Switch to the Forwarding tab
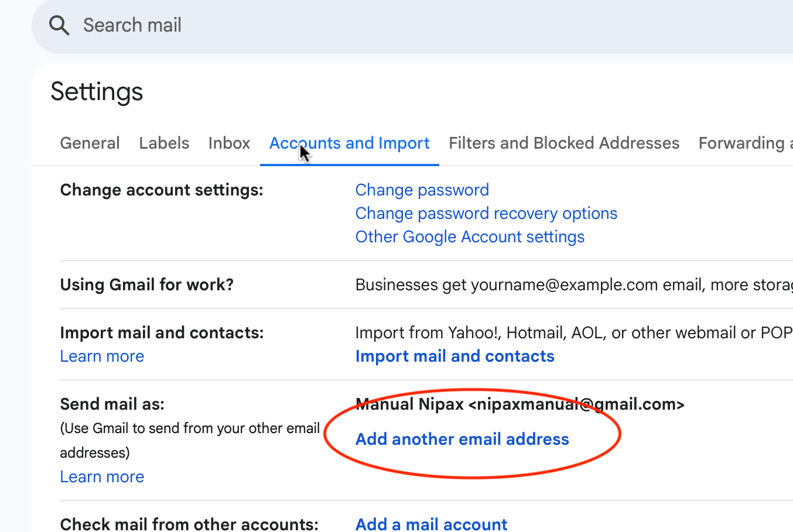This screenshot has width=793, height=532. [x=744, y=143]
